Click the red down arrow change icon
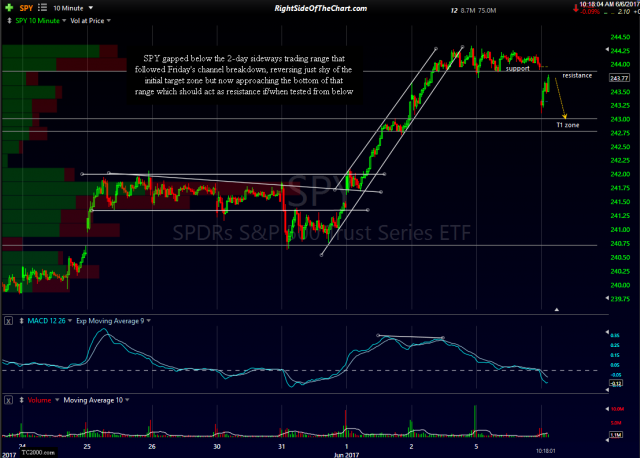Viewport: 640px width, 458px height. [576, 8]
